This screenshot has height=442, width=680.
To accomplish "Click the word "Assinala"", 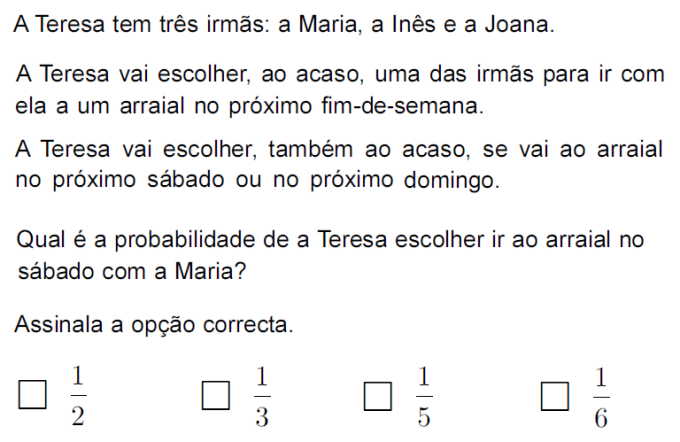I will tap(53, 325).
